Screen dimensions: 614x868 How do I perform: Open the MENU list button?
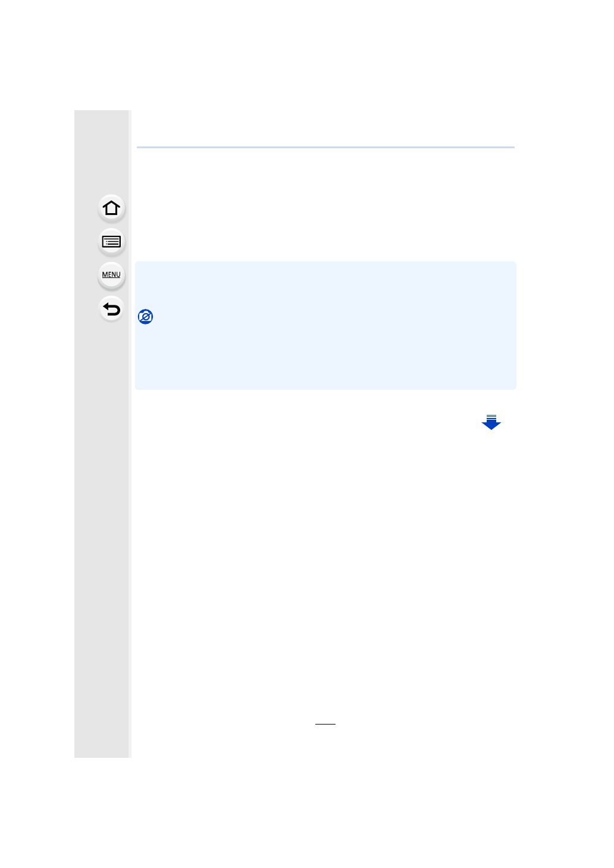(x=111, y=275)
